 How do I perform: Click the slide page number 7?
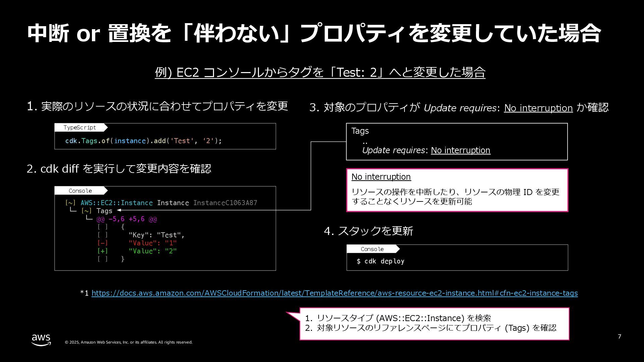pos(620,337)
